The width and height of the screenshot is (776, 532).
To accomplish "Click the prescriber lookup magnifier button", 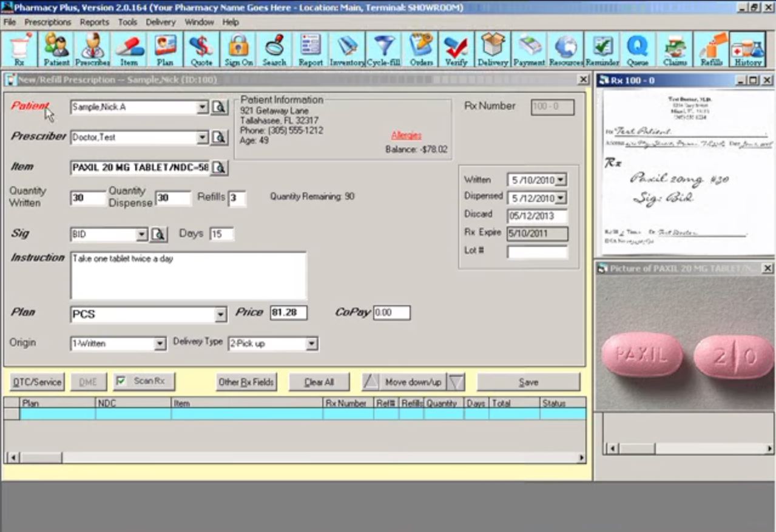I will coord(219,138).
